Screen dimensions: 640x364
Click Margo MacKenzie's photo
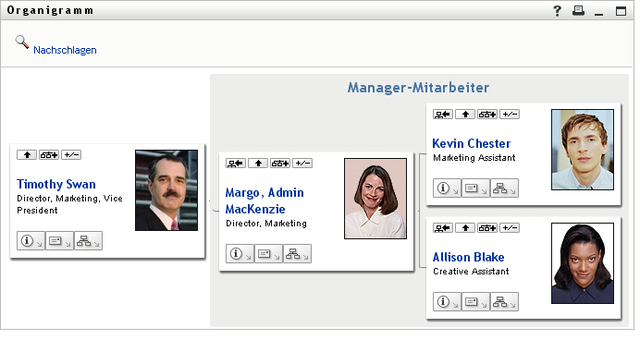coord(375,199)
